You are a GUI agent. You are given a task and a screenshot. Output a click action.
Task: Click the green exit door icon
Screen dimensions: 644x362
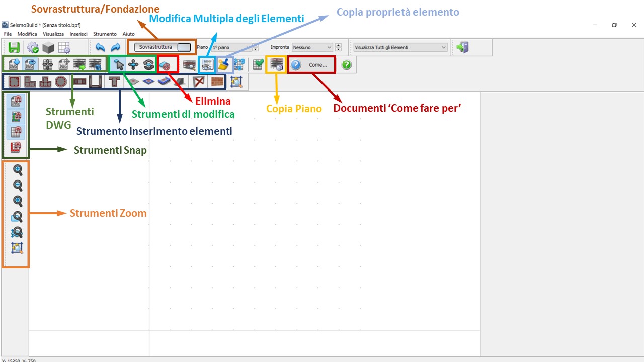[x=462, y=47]
